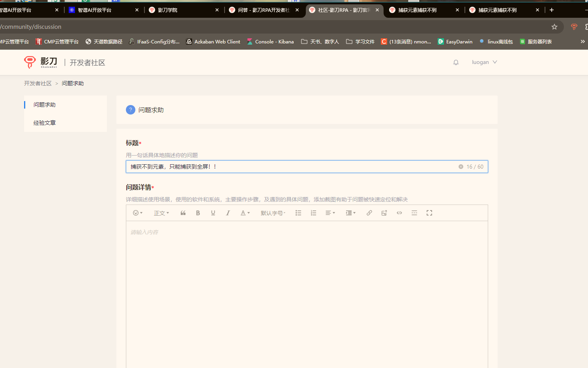Insert a hyperlink using the link icon
588x368 pixels.
[369, 213]
